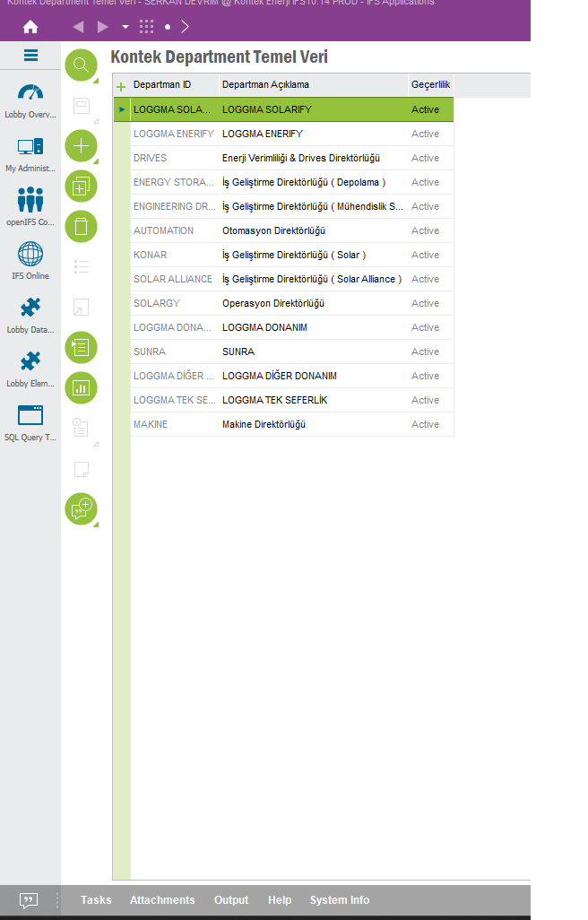Image resolution: width=588 pixels, height=920 pixels.
Task: Open SQL Query Tool shortcut
Action: point(30,423)
